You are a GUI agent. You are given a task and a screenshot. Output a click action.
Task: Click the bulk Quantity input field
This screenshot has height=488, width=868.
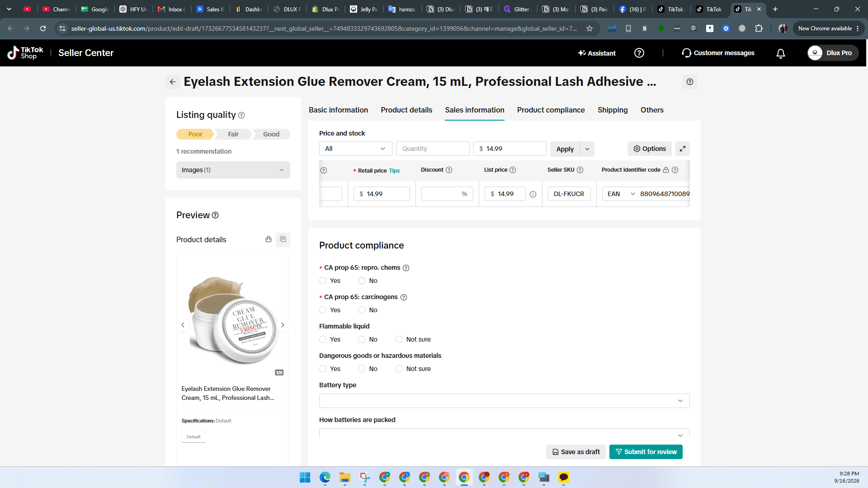(x=433, y=149)
